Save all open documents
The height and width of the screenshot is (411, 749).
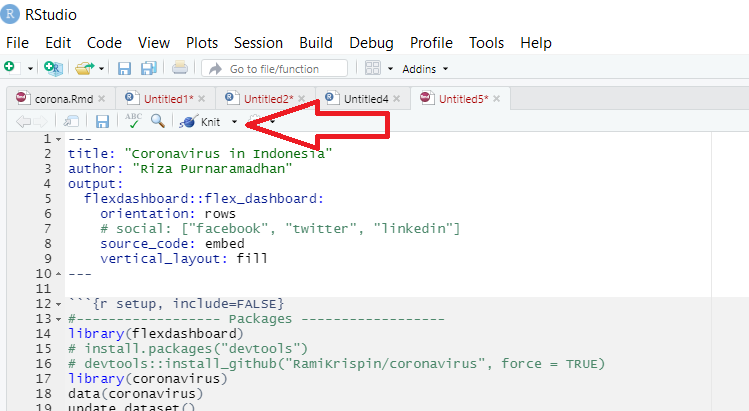(x=149, y=68)
